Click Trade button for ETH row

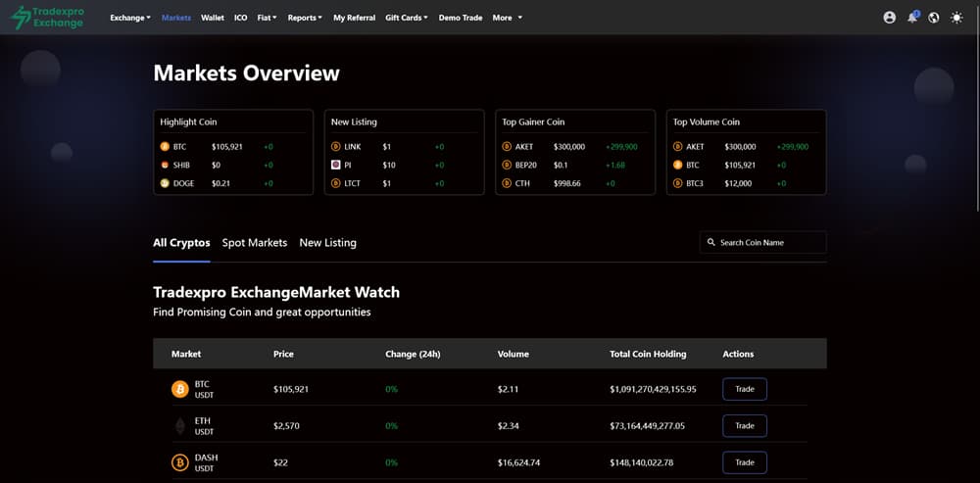click(745, 426)
